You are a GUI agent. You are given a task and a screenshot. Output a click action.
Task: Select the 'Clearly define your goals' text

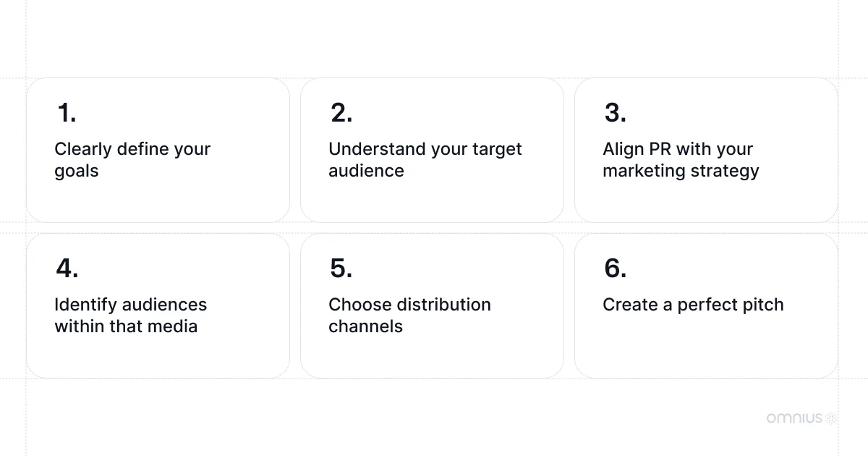[x=132, y=160]
